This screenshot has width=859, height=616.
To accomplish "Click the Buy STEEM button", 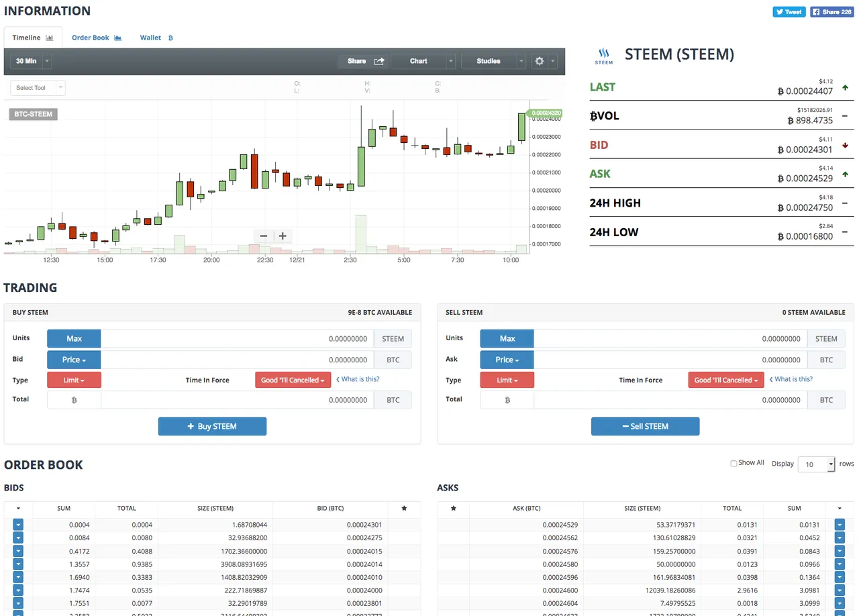I will pyautogui.click(x=212, y=426).
